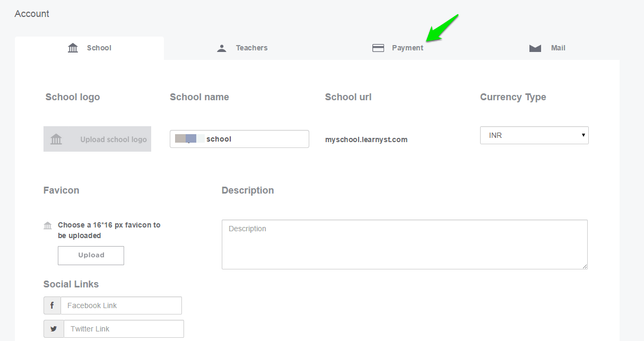
Task: Go to the Mail tab
Action: click(547, 48)
